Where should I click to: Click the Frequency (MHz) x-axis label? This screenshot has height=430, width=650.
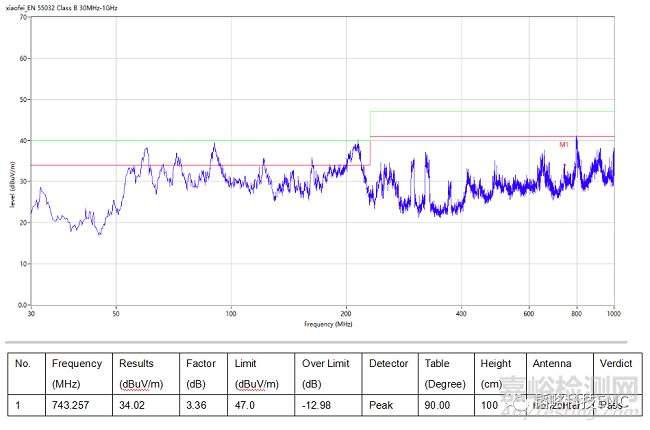[x=328, y=324]
